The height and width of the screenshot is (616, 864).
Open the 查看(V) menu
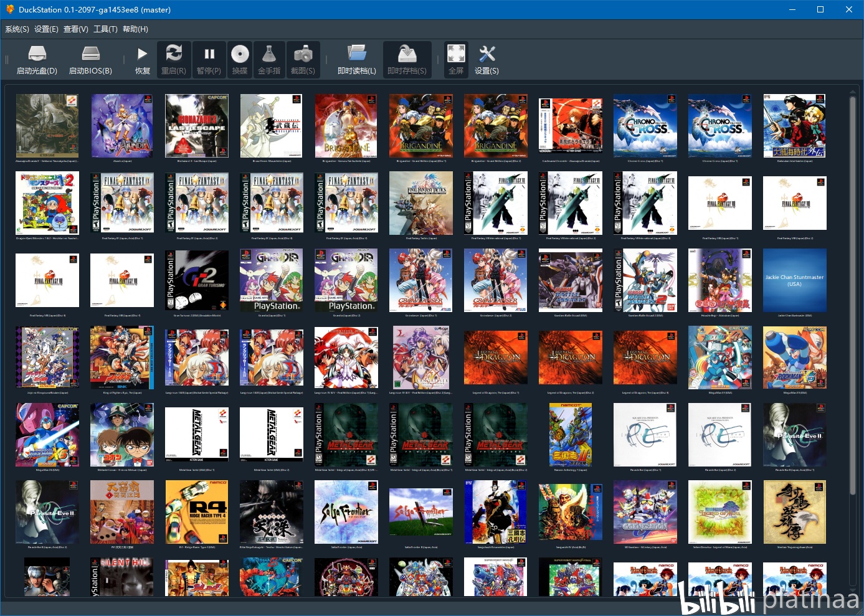76,29
